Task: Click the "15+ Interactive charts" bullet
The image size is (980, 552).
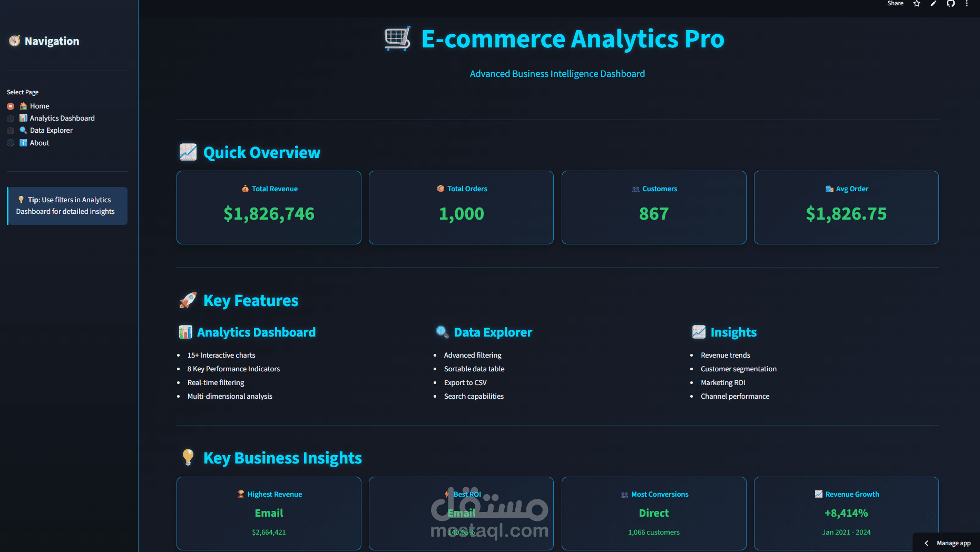Action: pyautogui.click(x=221, y=355)
